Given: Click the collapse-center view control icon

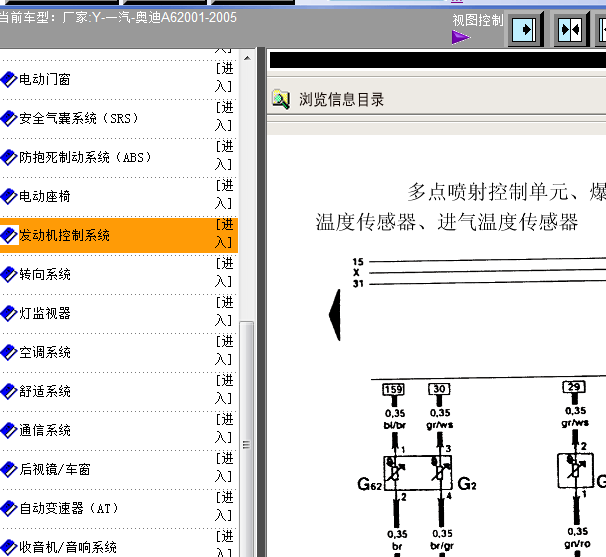Looking at the screenshot, I should click(570, 30).
